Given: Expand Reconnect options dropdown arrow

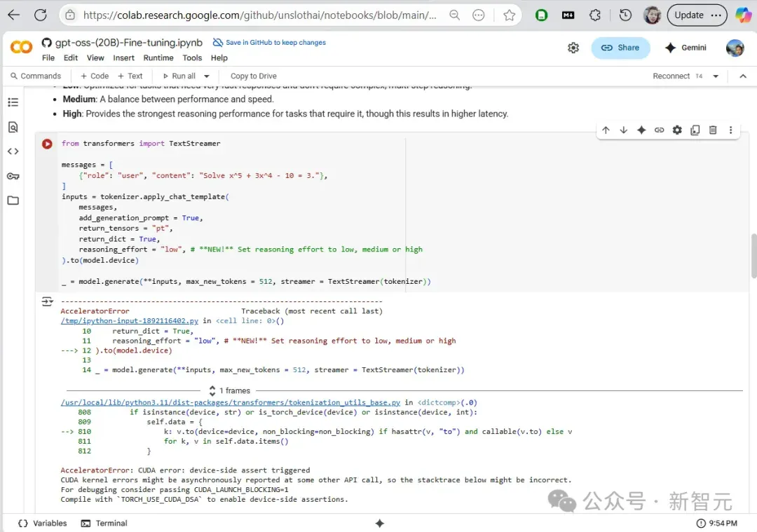Looking at the screenshot, I should click(x=716, y=76).
